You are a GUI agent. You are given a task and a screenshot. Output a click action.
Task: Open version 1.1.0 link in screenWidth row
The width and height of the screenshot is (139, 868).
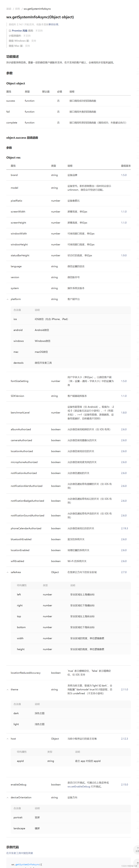pyautogui.click(x=124, y=212)
